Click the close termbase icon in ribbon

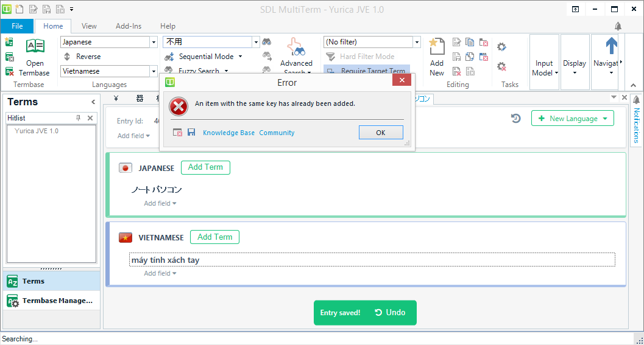10,57
